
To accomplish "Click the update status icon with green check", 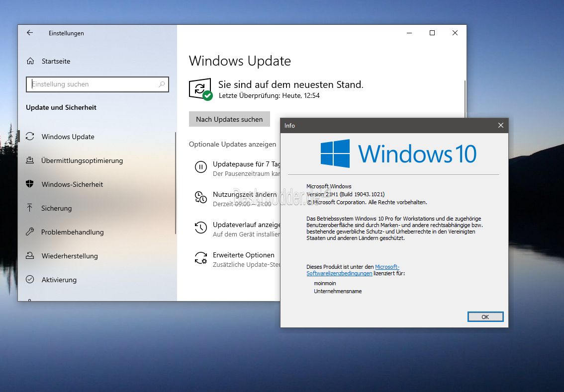I will point(200,89).
